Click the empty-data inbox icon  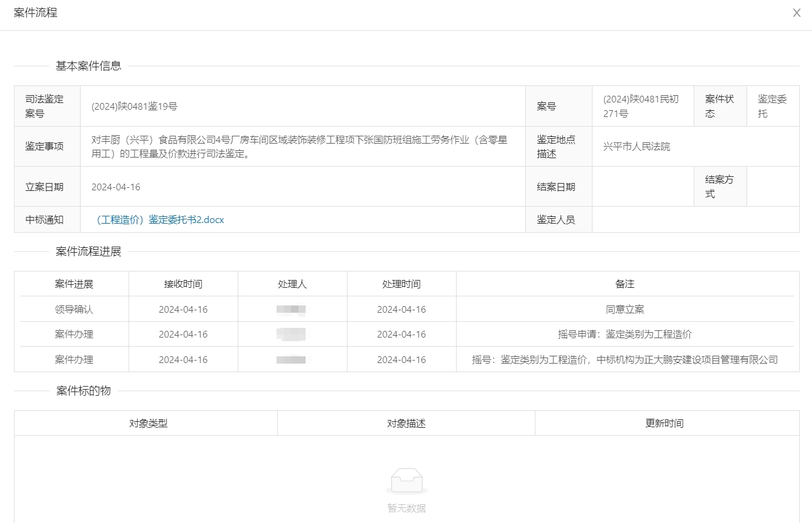pyautogui.click(x=406, y=481)
